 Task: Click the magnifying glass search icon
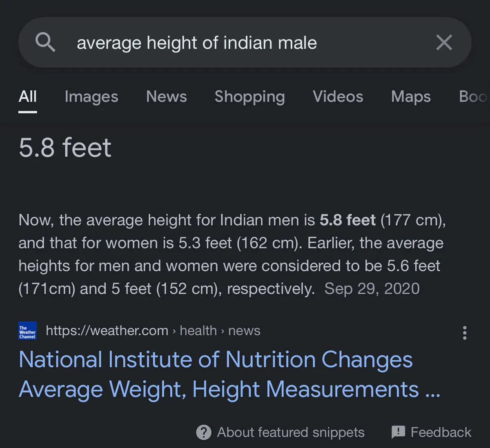tap(45, 42)
